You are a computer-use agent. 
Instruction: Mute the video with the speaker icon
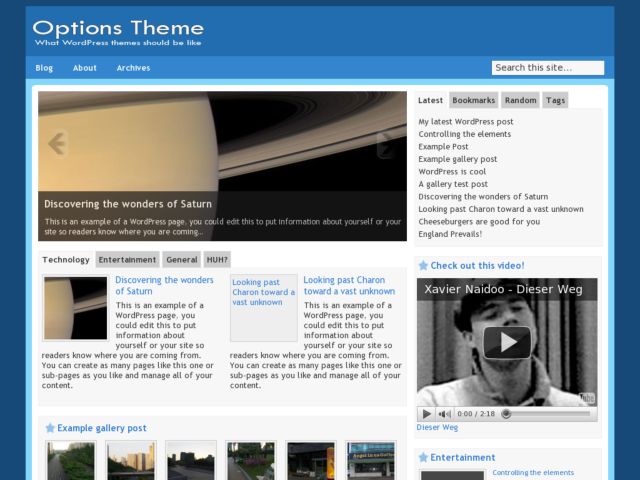(444, 414)
